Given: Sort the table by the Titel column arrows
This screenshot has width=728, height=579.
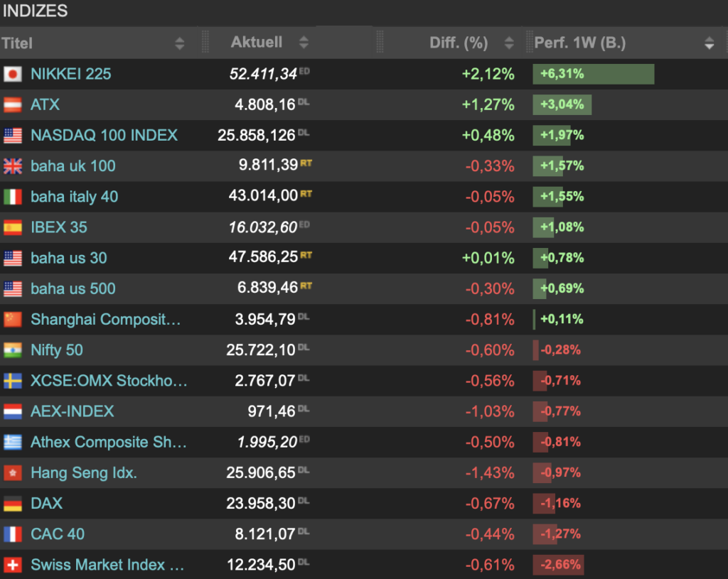Looking at the screenshot, I should [179, 43].
